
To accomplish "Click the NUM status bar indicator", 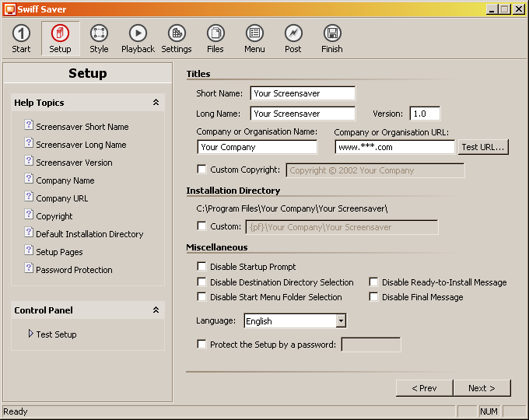I will click(x=489, y=411).
